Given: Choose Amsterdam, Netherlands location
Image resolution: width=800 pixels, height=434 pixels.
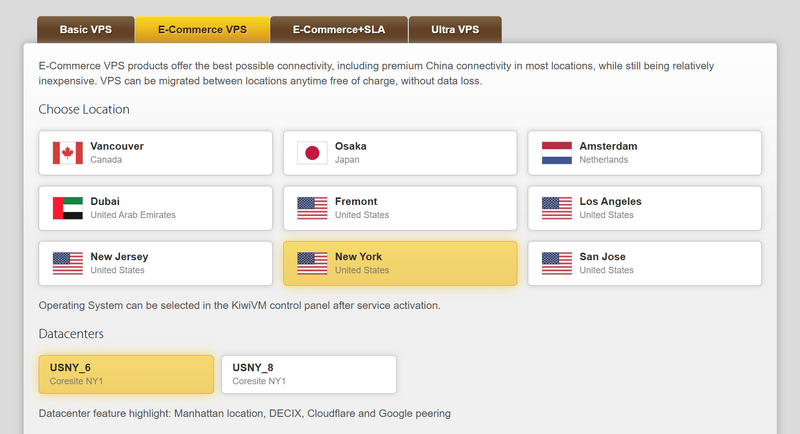Looking at the screenshot, I should coord(644,153).
